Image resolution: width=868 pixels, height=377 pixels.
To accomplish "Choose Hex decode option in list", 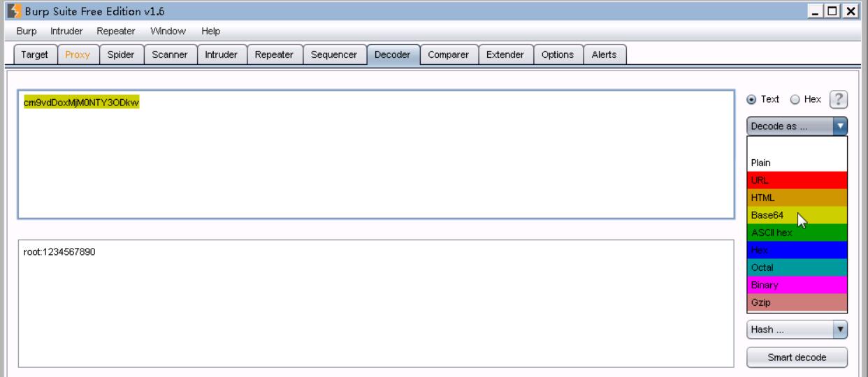I will pos(797,250).
